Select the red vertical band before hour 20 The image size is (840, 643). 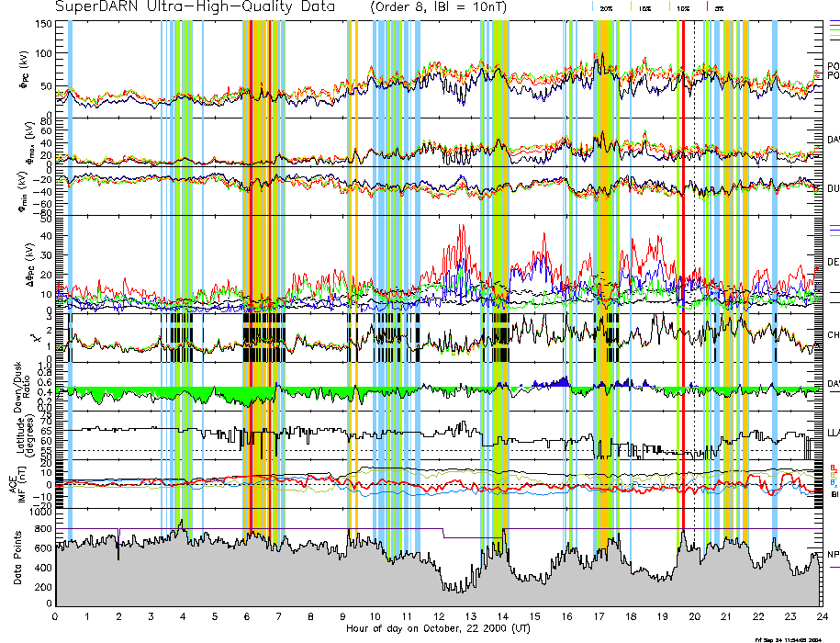683,276
